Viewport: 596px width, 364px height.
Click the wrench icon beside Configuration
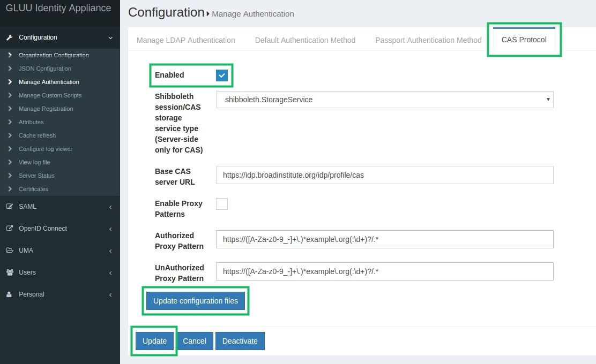tap(9, 37)
